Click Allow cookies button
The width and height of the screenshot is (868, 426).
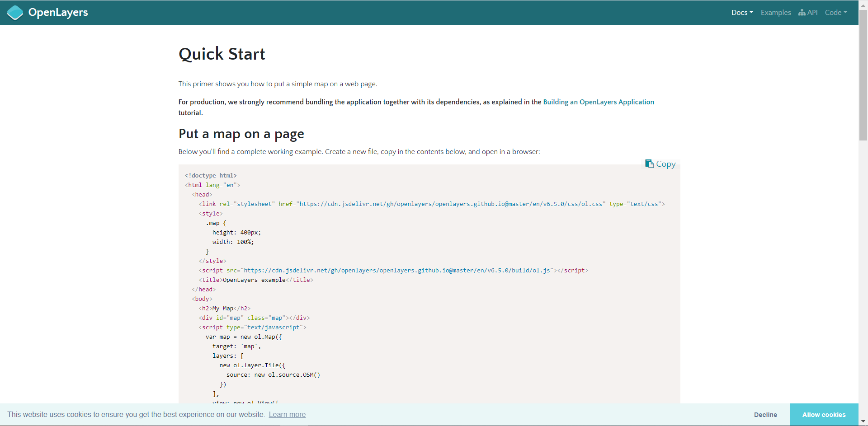coord(824,415)
